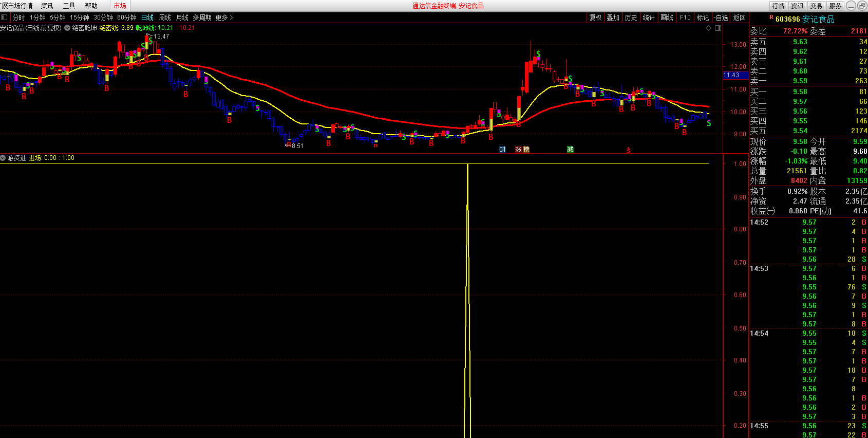Viewport: 868px width, 438px height.
Task: Click the 买五 bid price 9.54
Action: click(x=800, y=131)
